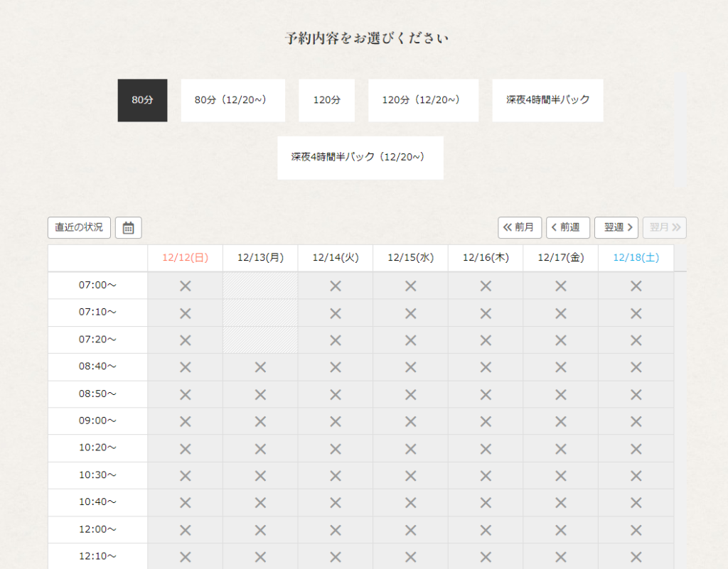Click the 07:20~ time row label
The image size is (728, 569).
click(97, 340)
